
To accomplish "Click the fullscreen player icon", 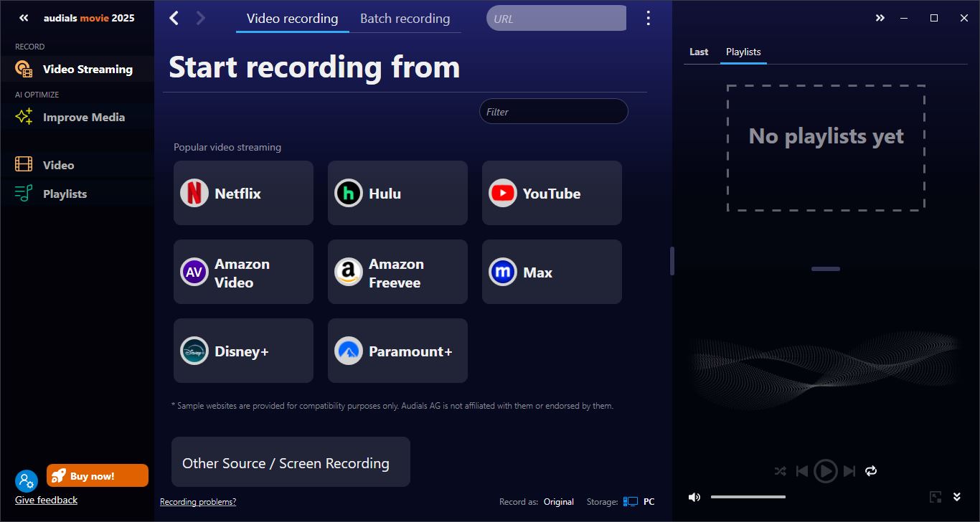I will pos(936,497).
